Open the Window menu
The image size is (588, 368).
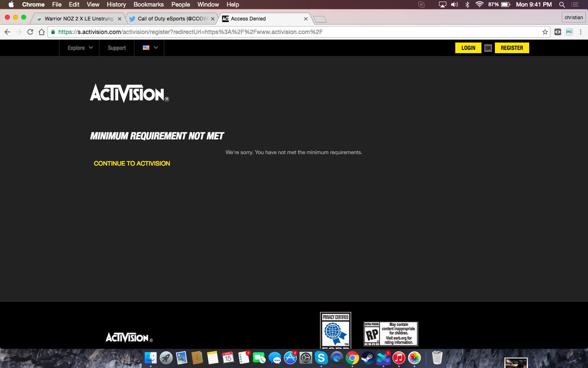(208, 4)
